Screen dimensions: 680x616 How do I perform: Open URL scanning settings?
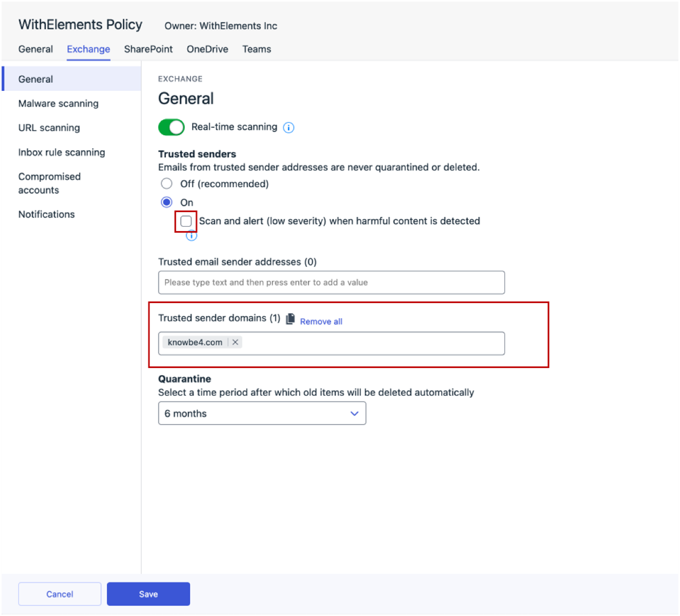[49, 128]
